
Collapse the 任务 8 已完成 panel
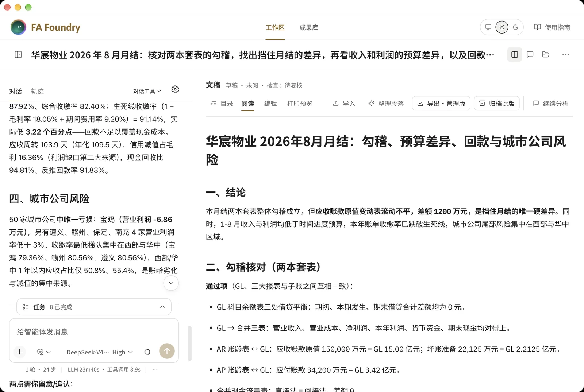coord(162,307)
